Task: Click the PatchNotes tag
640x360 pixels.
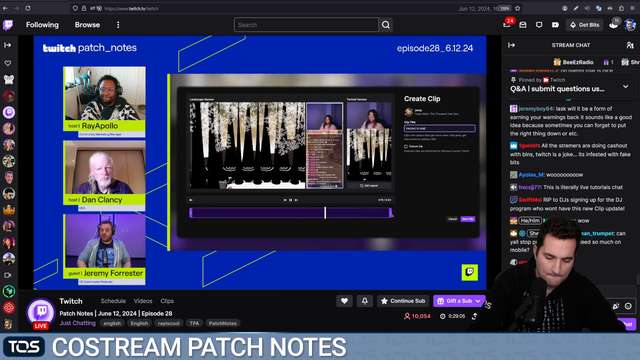Action: point(222,323)
